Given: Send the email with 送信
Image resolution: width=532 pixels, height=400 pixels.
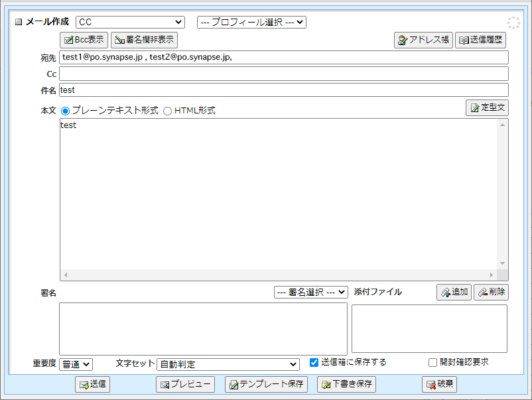Looking at the screenshot, I should (x=92, y=385).
